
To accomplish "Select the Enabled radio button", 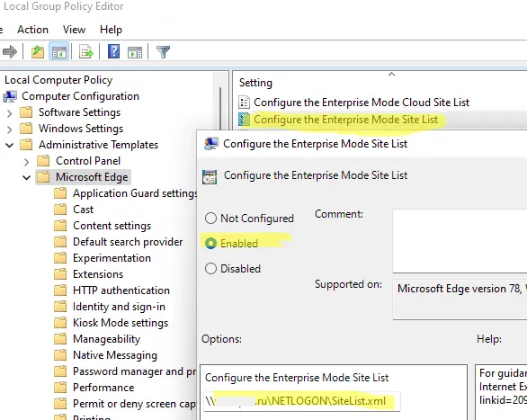I will pos(210,243).
